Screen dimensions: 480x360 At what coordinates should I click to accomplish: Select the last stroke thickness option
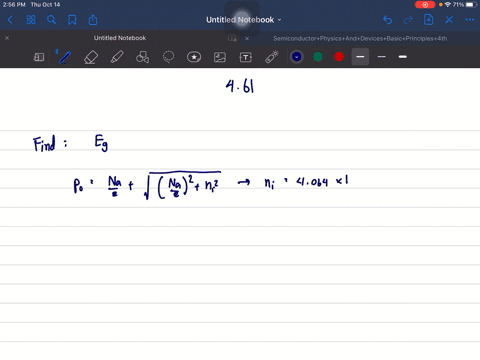[x=403, y=57]
